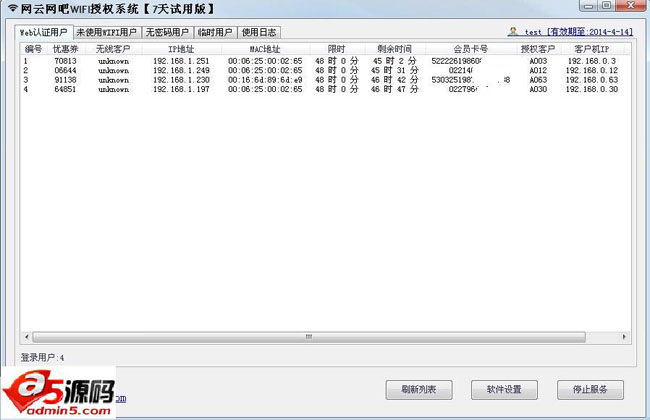The image size is (650, 420).
Task: Click the horizontal scrollbar thumb
Action: pyautogui.click(x=309, y=337)
